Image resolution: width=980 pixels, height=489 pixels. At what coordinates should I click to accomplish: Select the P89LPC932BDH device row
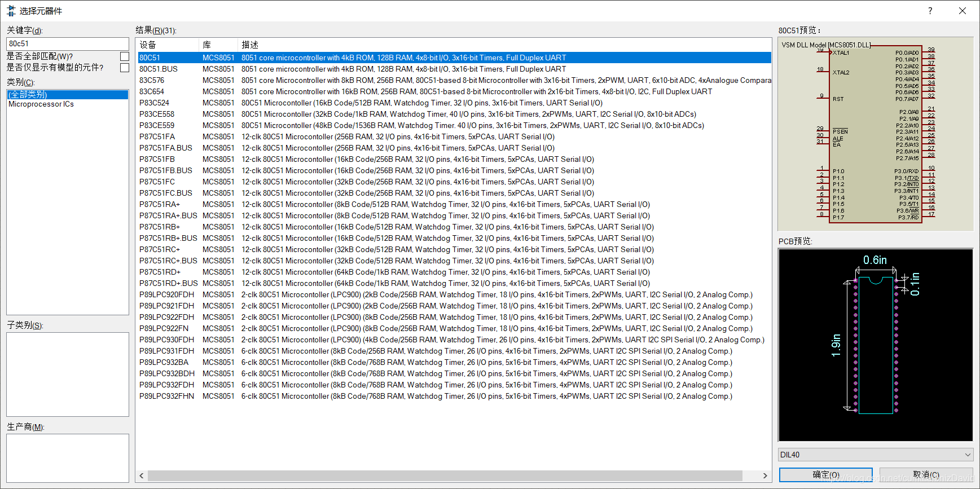[x=454, y=373]
